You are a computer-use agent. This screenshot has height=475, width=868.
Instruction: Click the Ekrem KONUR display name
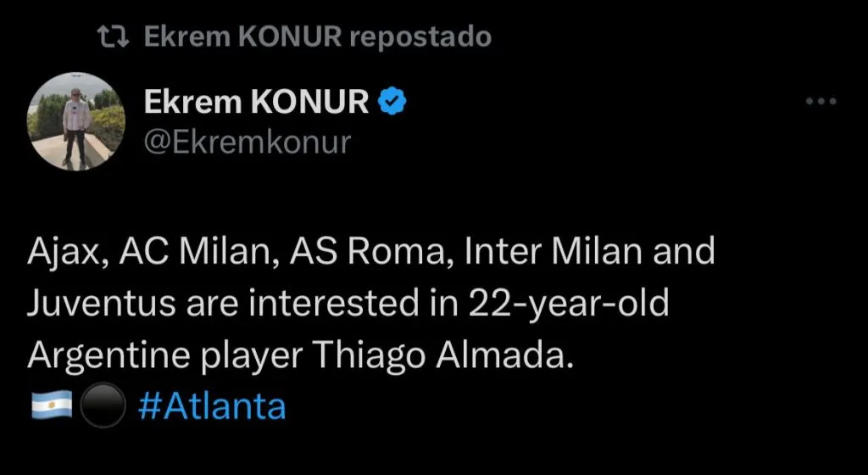click(257, 102)
